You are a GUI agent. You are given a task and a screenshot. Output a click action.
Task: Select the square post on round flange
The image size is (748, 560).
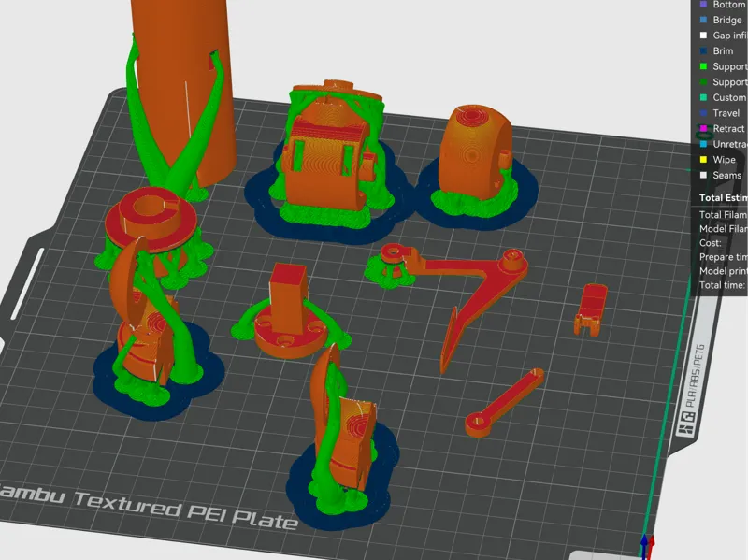pyautogui.click(x=289, y=310)
